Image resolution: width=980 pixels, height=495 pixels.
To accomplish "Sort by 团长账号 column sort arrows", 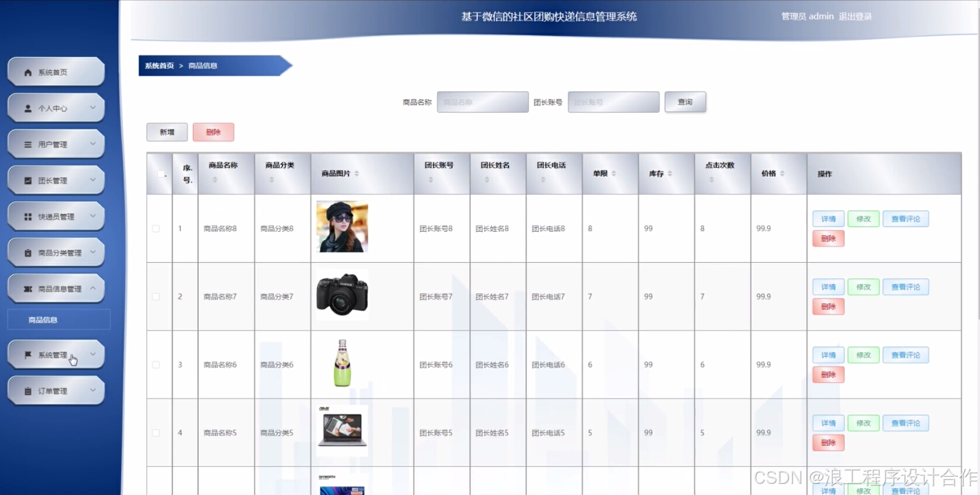I will pos(430,180).
